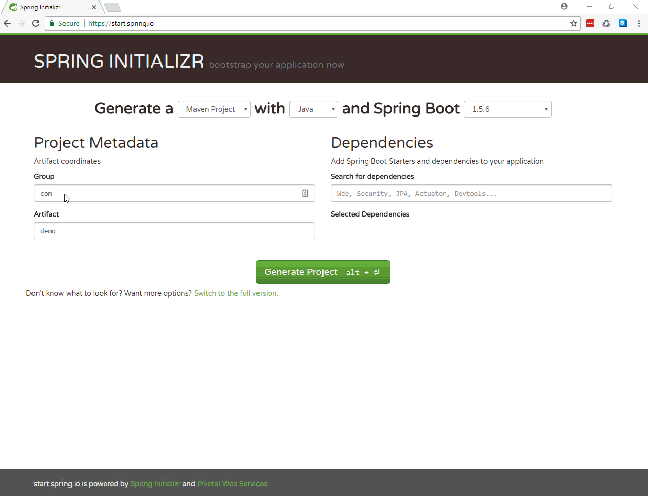
Task: Click the Artifact coordinates text
Action: click(x=67, y=161)
